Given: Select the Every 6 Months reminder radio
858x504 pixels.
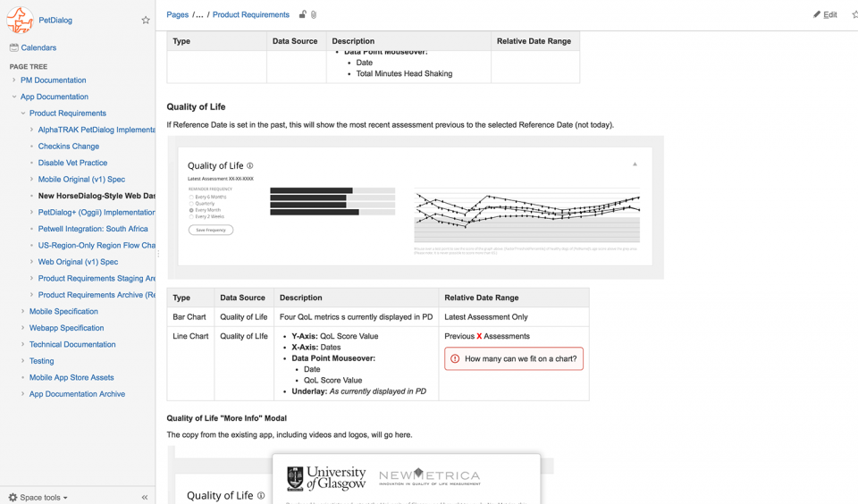Looking at the screenshot, I should (x=191, y=197).
